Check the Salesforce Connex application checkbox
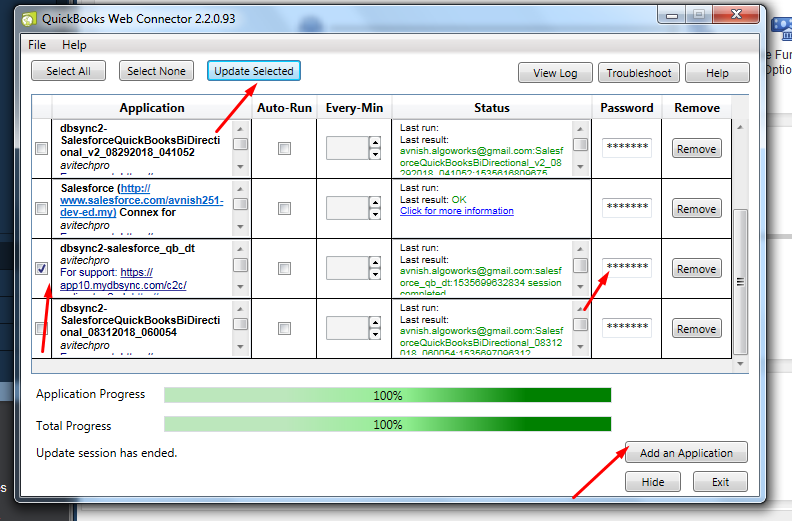This screenshot has height=521, width=792. coord(41,208)
